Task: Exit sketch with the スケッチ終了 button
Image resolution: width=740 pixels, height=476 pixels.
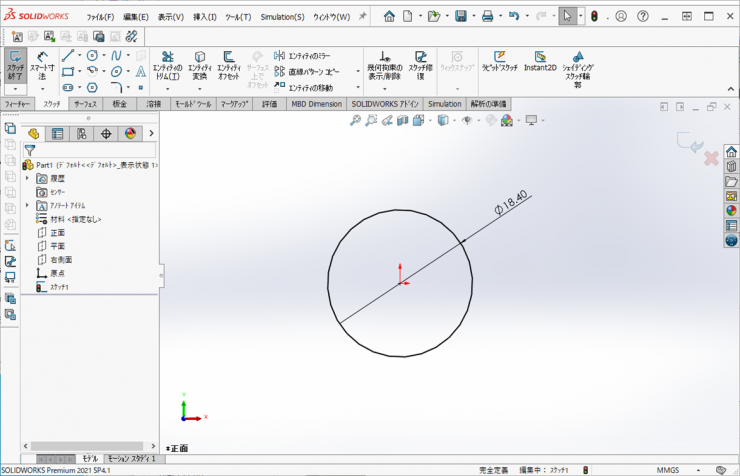Action: point(15,66)
